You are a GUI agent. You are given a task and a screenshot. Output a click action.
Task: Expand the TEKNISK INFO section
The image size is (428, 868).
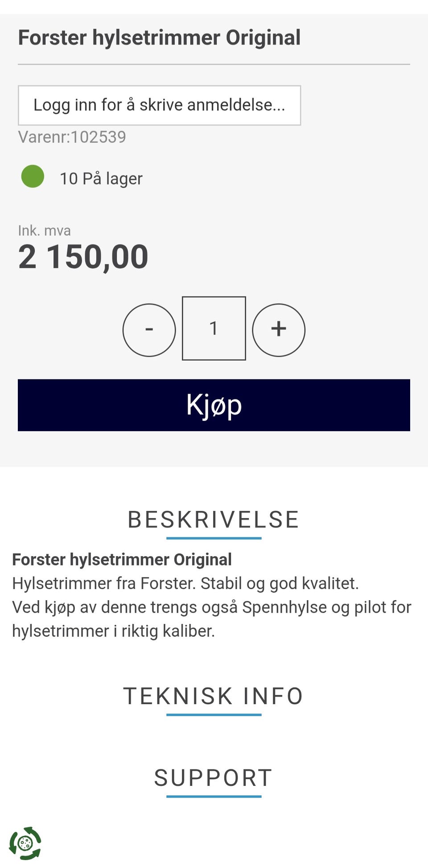coord(214,696)
